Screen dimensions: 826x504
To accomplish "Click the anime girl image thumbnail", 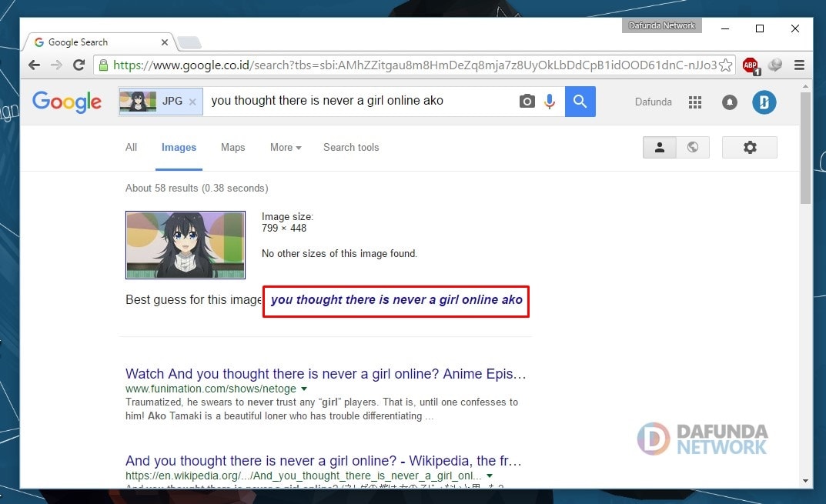I will tap(186, 245).
